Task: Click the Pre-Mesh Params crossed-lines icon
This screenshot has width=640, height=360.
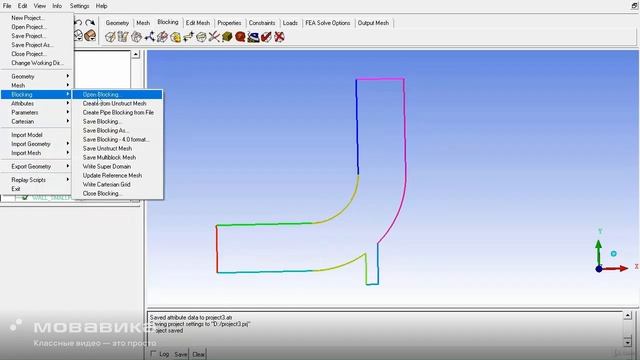Action: coord(214,37)
